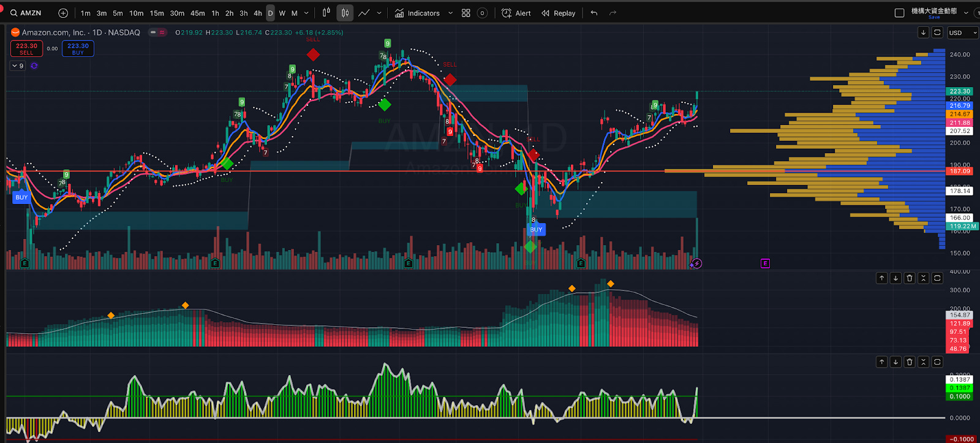Move bottom oscillator pane down
The image size is (980, 443).
895,362
